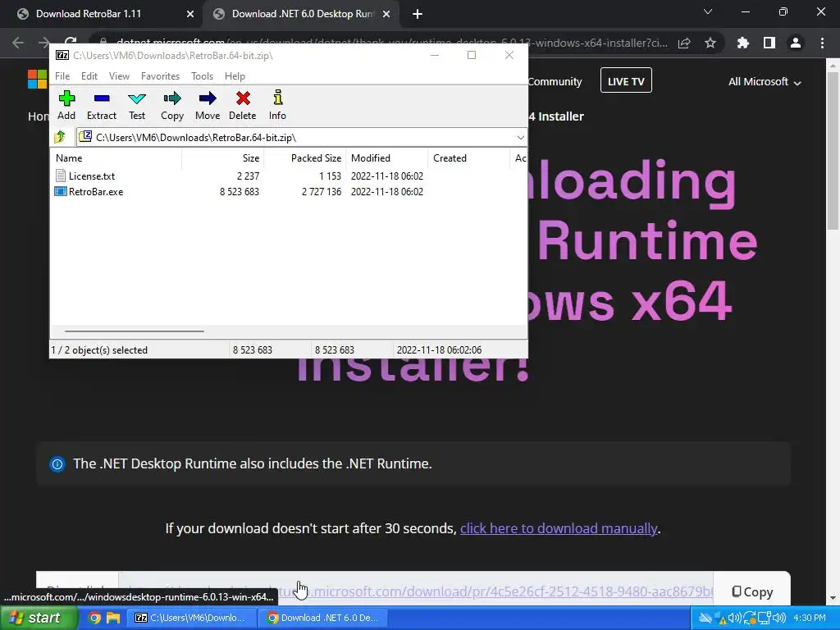The image size is (840, 630).
Task: Switch to 7-Zip taskbar button
Action: [192, 619]
